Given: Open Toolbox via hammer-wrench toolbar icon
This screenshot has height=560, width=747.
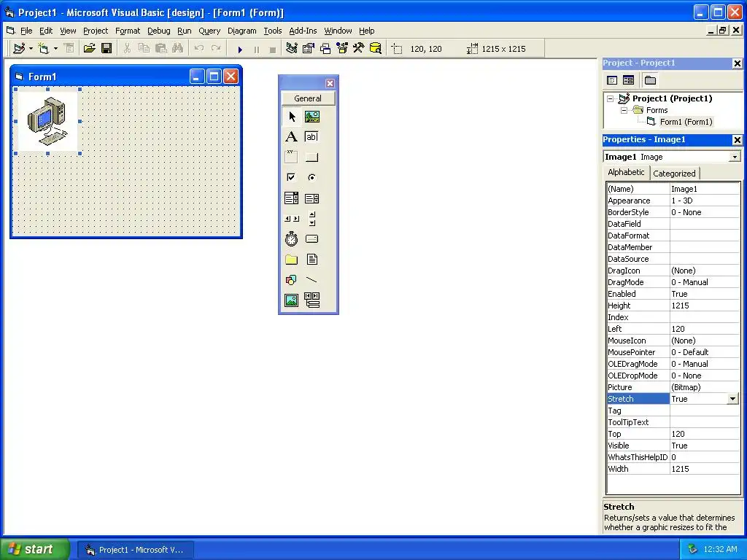Looking at the screenshot, I should pos(359,48).
